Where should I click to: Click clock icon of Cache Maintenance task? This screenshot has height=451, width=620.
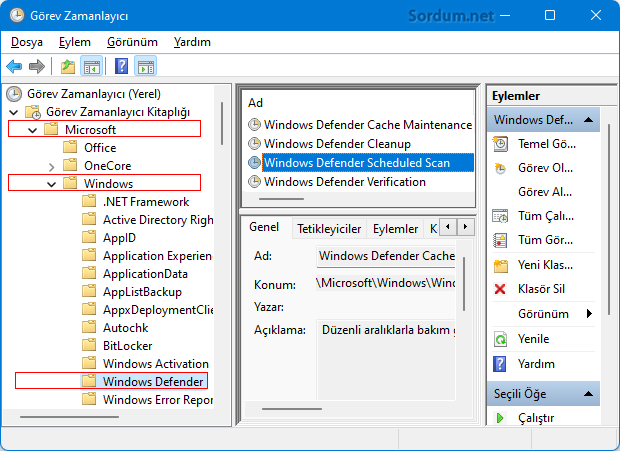[x=254, y=125]
